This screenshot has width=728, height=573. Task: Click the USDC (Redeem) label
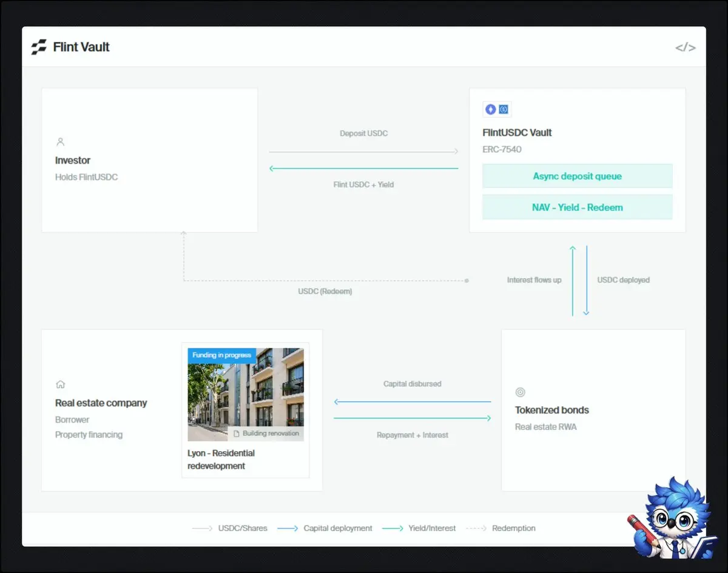325,292
